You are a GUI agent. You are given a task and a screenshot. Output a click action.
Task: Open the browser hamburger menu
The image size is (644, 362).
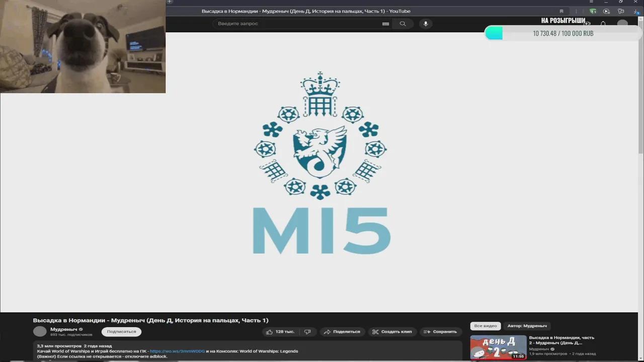[x=591, y=2]
